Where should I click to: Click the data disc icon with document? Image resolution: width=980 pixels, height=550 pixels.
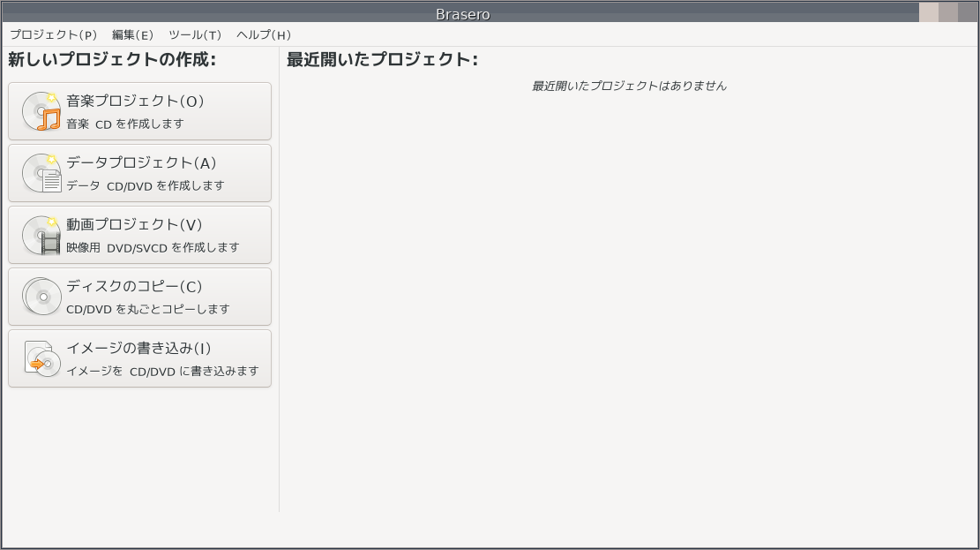click(41, 173)
